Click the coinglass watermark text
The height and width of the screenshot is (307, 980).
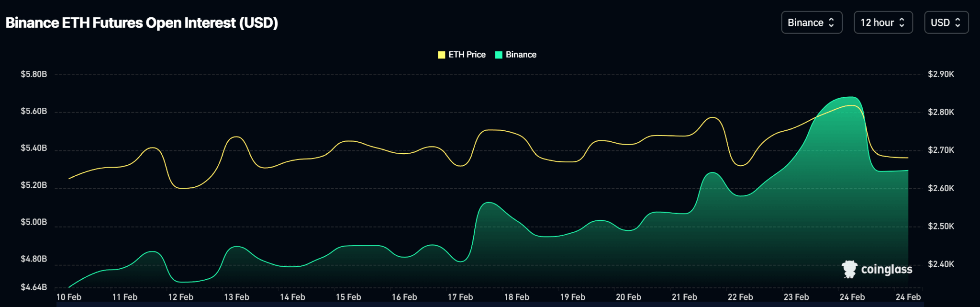tap(886, 270)
